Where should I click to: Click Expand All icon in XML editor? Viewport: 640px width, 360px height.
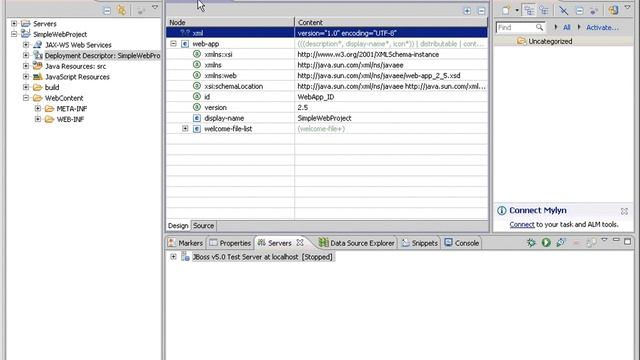pyautogui.click(x=467, y=11)
